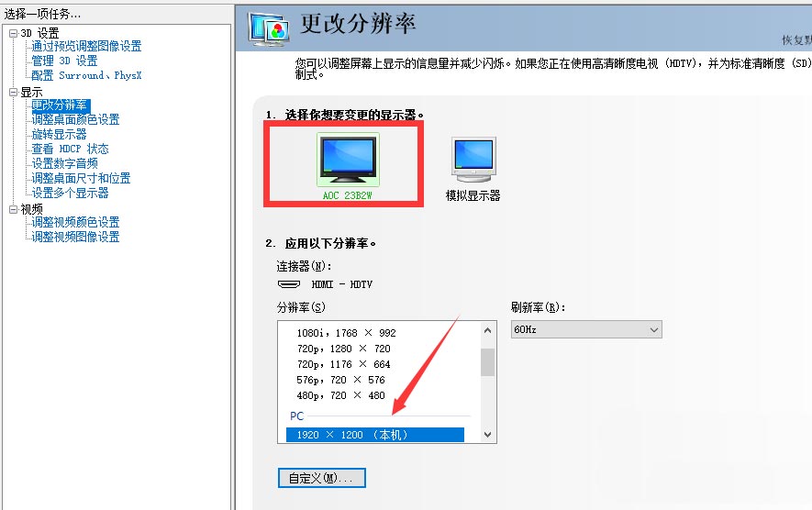Open 自定义(M)... button
Viewport: 812px width, 510px height.
pos(322,478)
